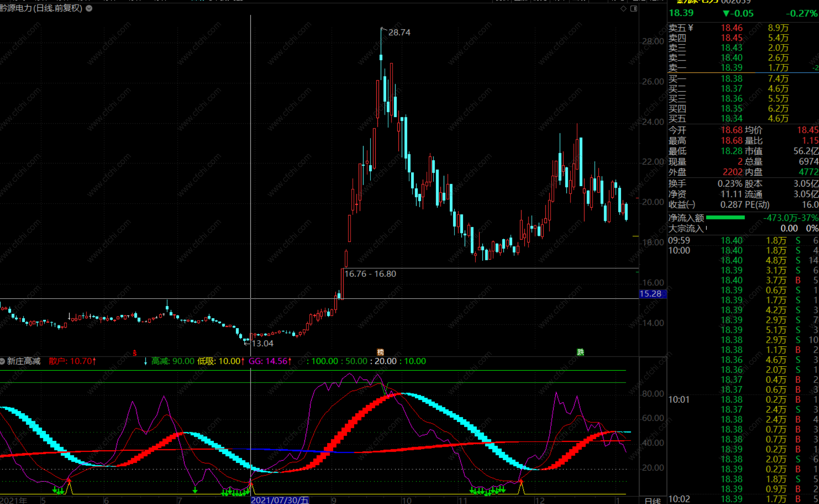Click the 2021/07/30 date marker

[x=280, y=500]
